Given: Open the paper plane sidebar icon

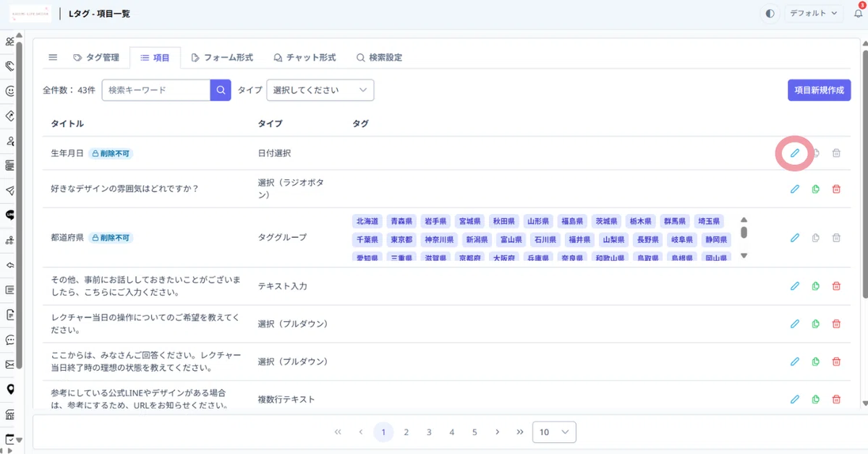Looking at the screenshot, I should pos(10,190).
